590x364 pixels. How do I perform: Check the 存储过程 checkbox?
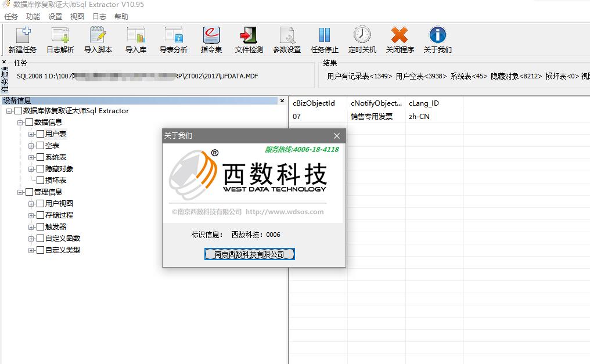click(40, 215)
